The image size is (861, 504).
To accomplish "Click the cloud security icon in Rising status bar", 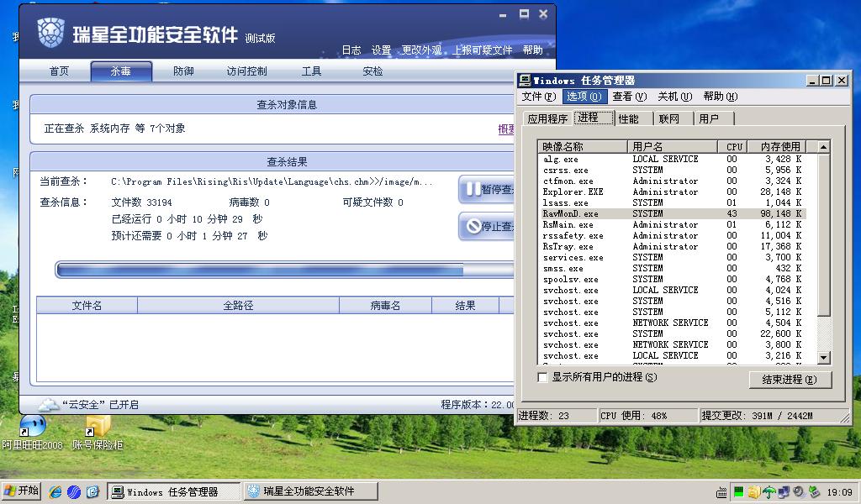I will (x=48, y=405).
